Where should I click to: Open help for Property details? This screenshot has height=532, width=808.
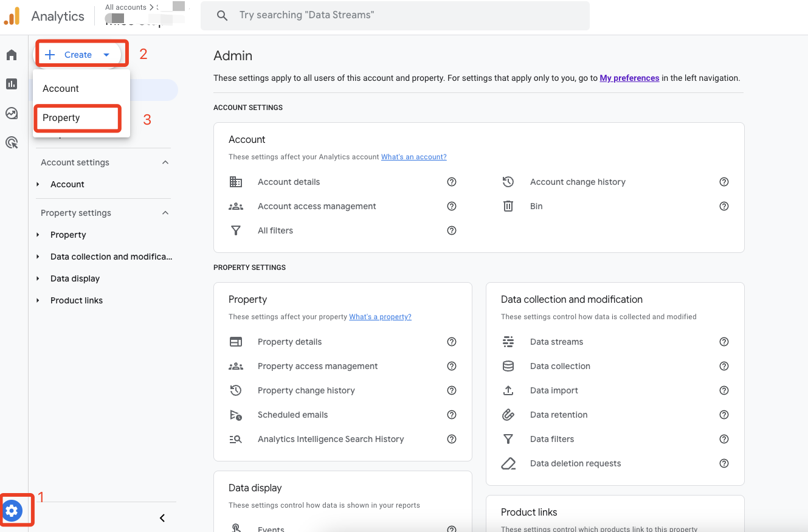pos(452,342)
